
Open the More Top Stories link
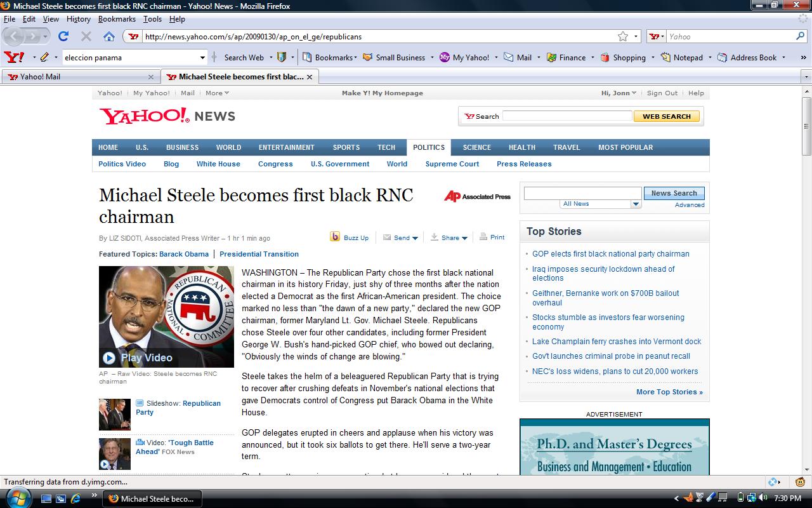tap(669, 392)
